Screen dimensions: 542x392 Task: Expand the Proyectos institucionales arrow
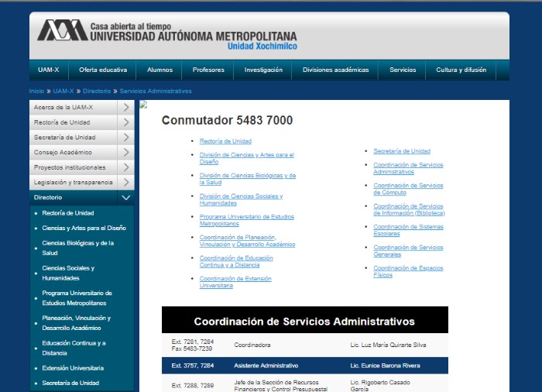click(x=125, y=167)
